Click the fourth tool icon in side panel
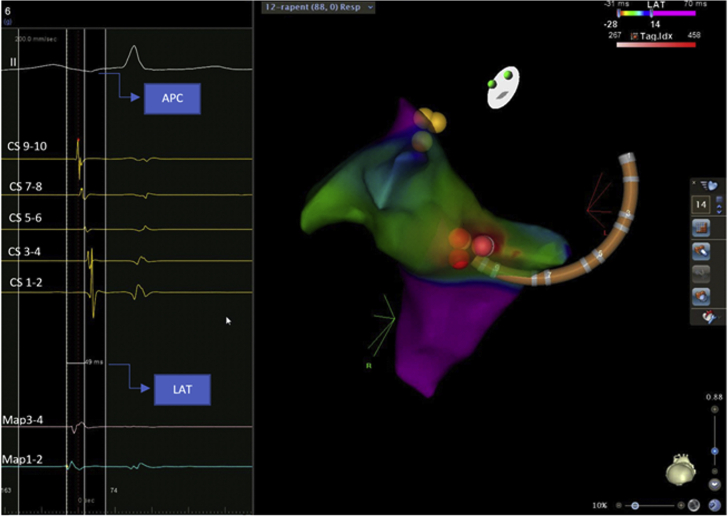 click(701, 295)
